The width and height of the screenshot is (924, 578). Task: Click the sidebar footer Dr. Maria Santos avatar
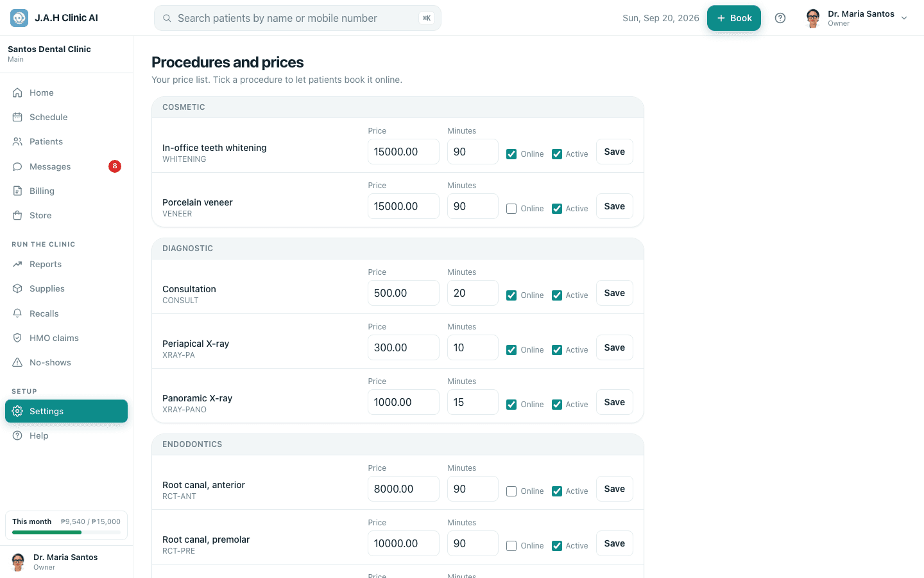(19, 562)
